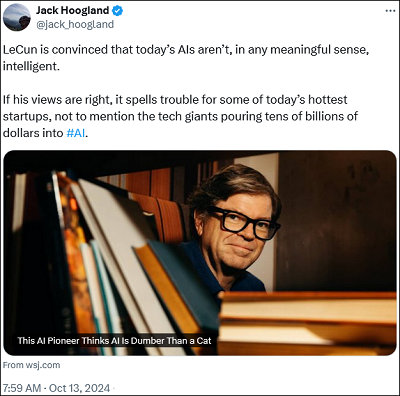Viewport: 400px width, 396px height.
Task: Click the paragraph starting 'If his views'
Action: click(180, 116)
